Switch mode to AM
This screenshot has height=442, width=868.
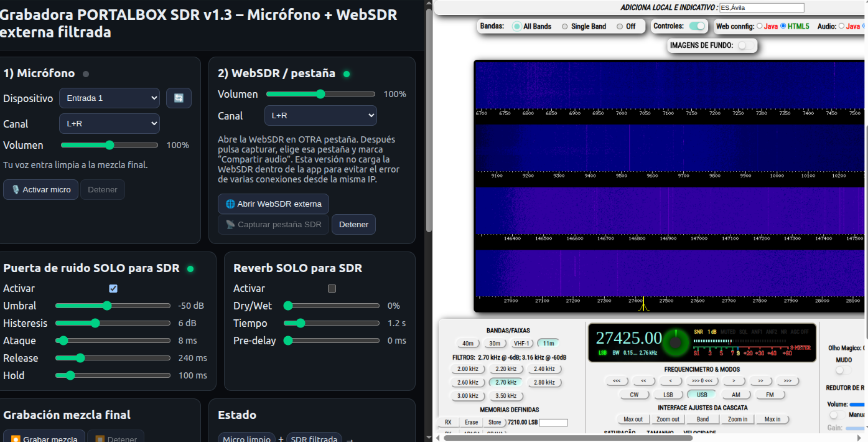coord(736,395)
